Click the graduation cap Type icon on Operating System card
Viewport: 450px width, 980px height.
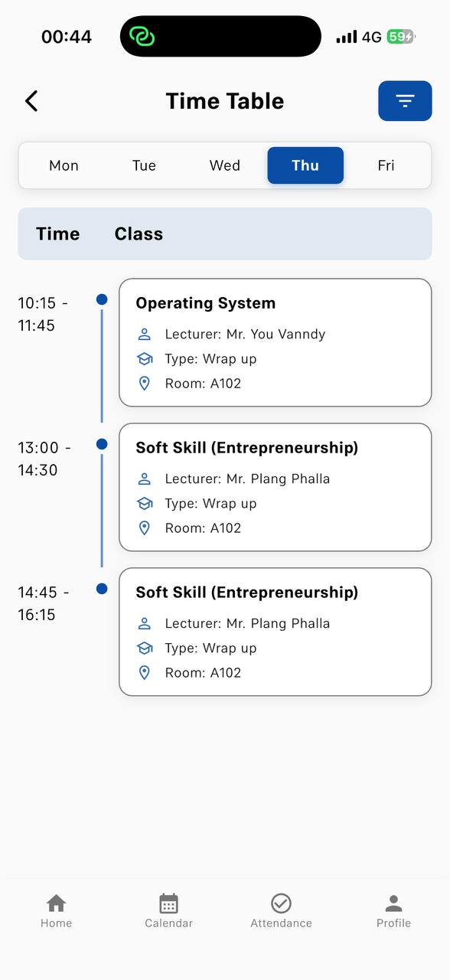point(144,358)
